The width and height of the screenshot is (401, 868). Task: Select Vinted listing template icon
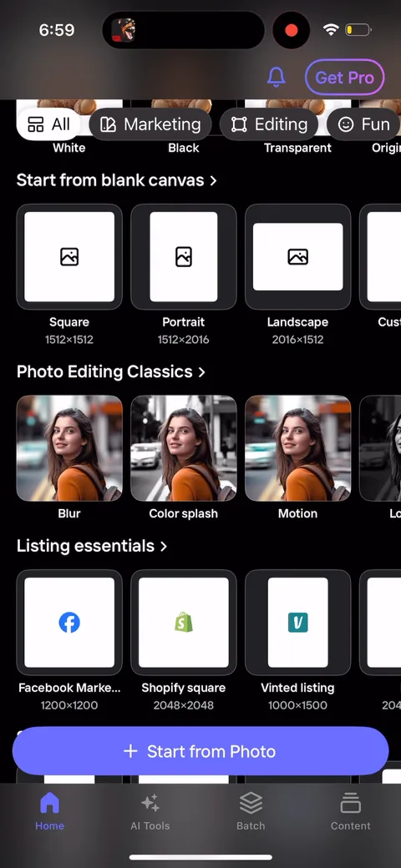tap(298, 623)
